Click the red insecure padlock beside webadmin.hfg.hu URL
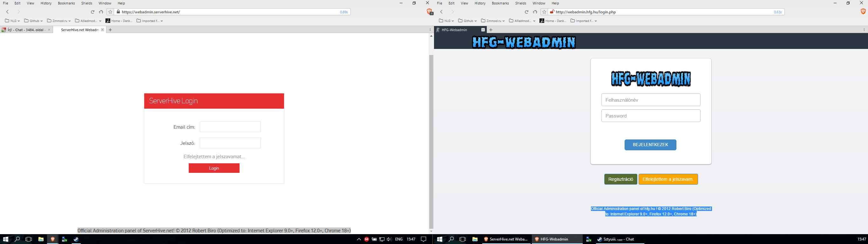Image resolution: width=868 pixels, height=244 pixels. (552, 12)
